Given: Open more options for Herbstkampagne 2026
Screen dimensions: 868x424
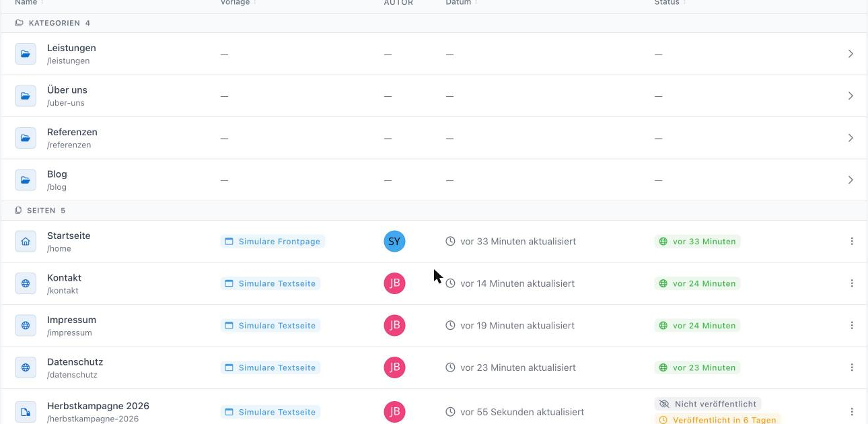Looking at the screenshot, I should click(x=852, y=412).
